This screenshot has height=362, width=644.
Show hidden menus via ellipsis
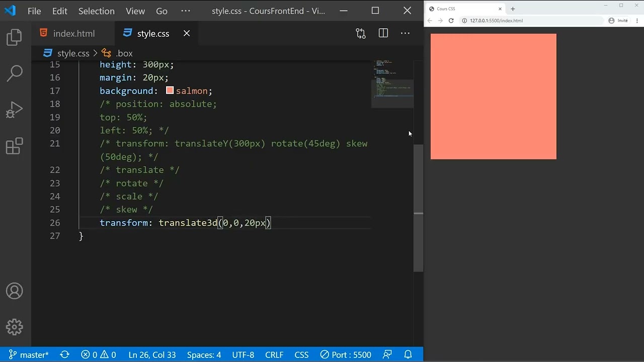click(x=185, y=11)
